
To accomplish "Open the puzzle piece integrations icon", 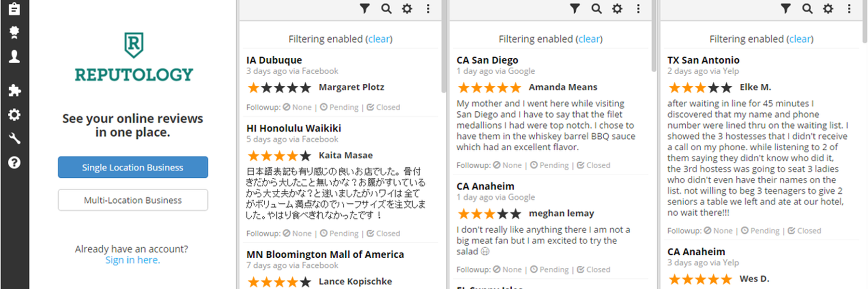I will click(14, 90).
